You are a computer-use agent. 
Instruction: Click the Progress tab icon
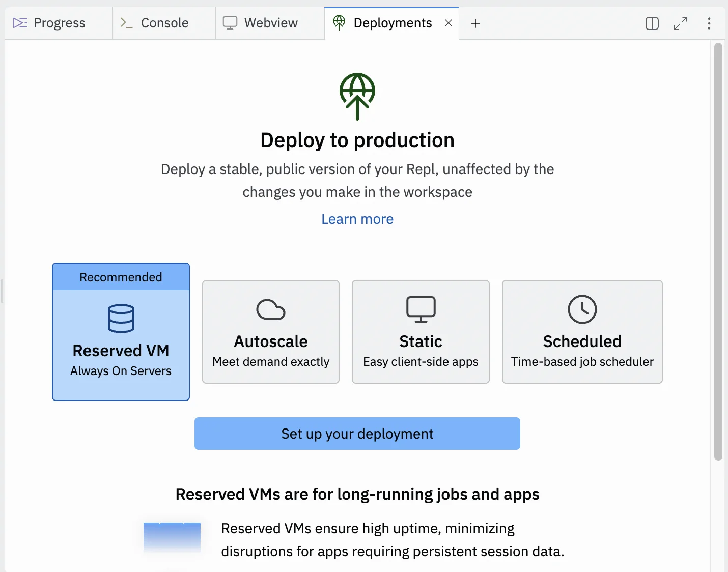click(x=20, y=23)
